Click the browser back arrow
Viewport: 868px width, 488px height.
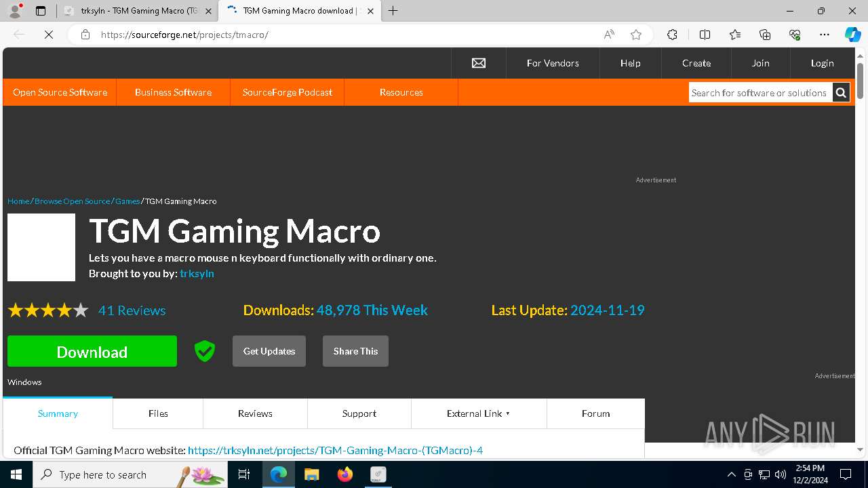click(20, 35)
